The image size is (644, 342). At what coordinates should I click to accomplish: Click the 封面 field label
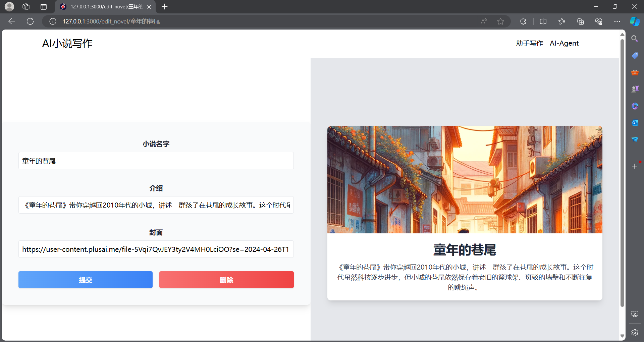(x=156, y=232)
